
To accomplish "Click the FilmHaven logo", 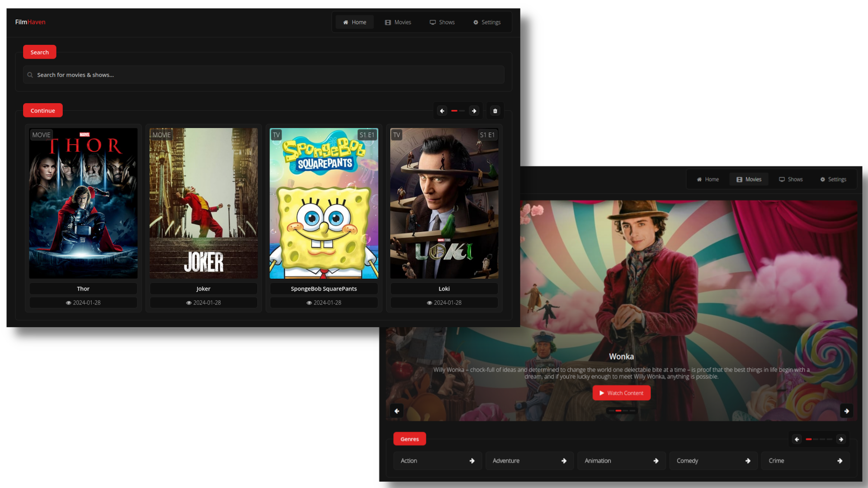I will click(30, 22).
